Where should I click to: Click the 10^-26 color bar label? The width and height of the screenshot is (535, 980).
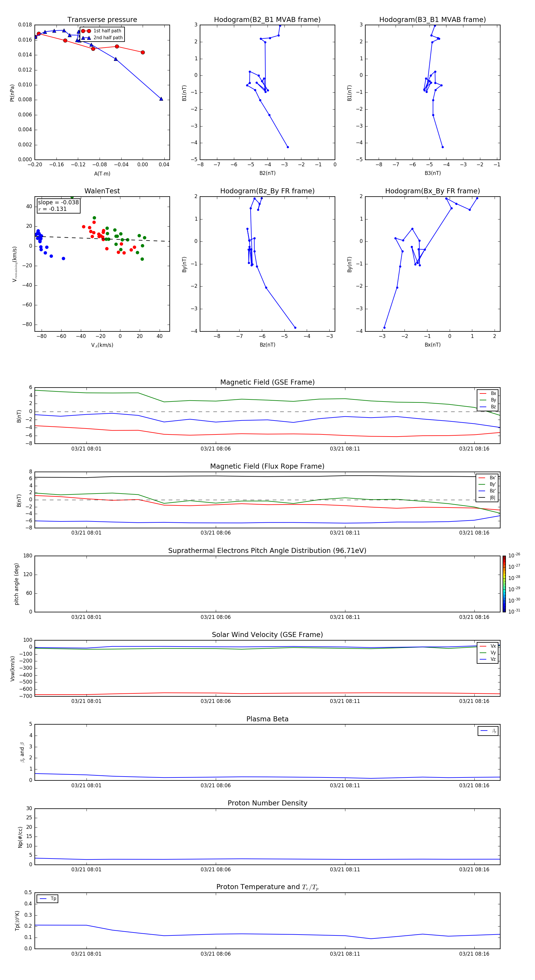pyautogui.click(x=514, y=555)
